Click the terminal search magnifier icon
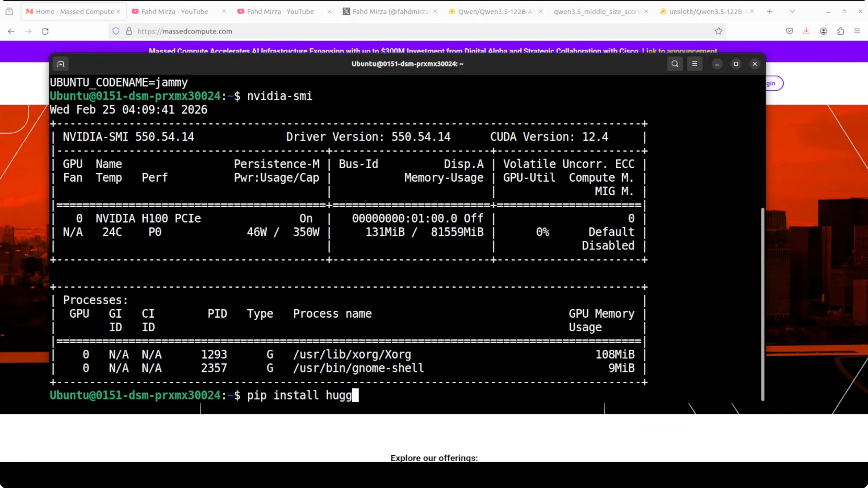Image resolution: width=868 pixels, height=488 pixels. pos(675,64)
